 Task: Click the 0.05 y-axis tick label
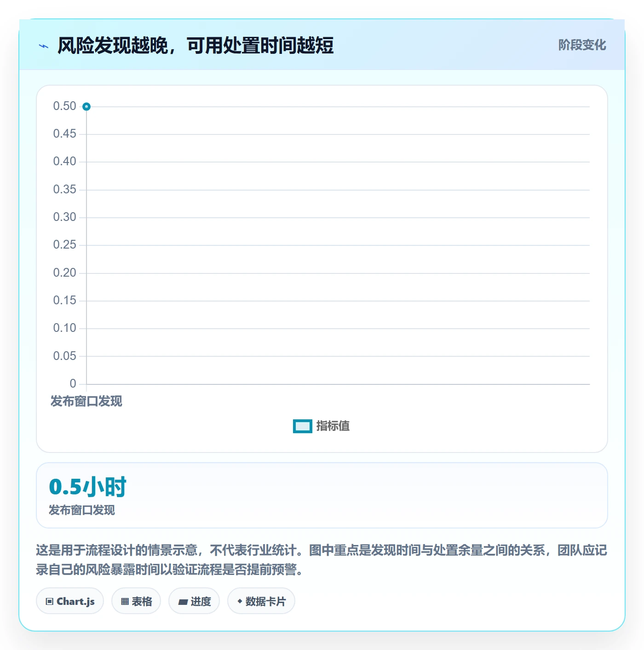(65, 356)
